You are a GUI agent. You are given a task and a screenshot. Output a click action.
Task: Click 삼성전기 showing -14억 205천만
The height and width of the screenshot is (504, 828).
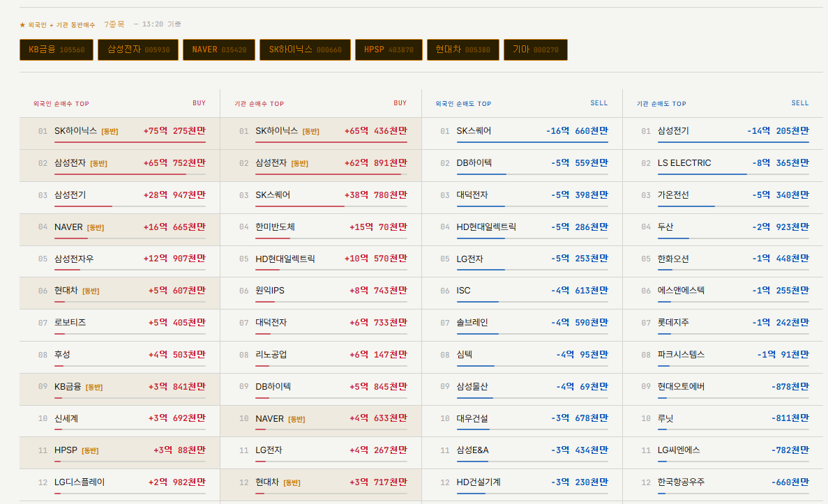point(723,134)
